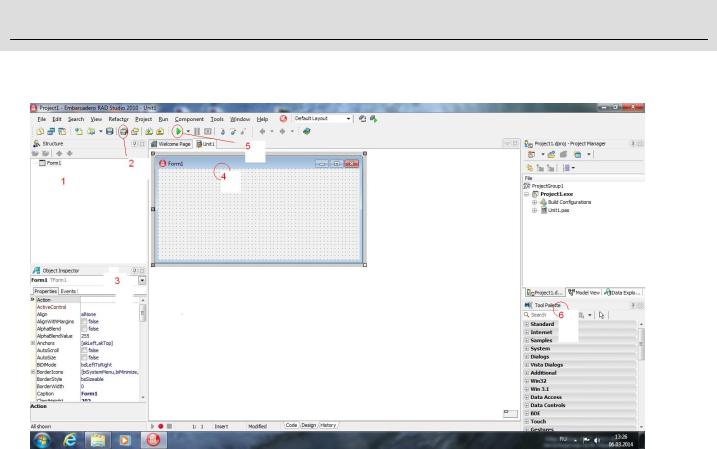717x449 pixels.
Task: Click the Move Up arrow in the Structure panel
Action: [x=59, y=154]
